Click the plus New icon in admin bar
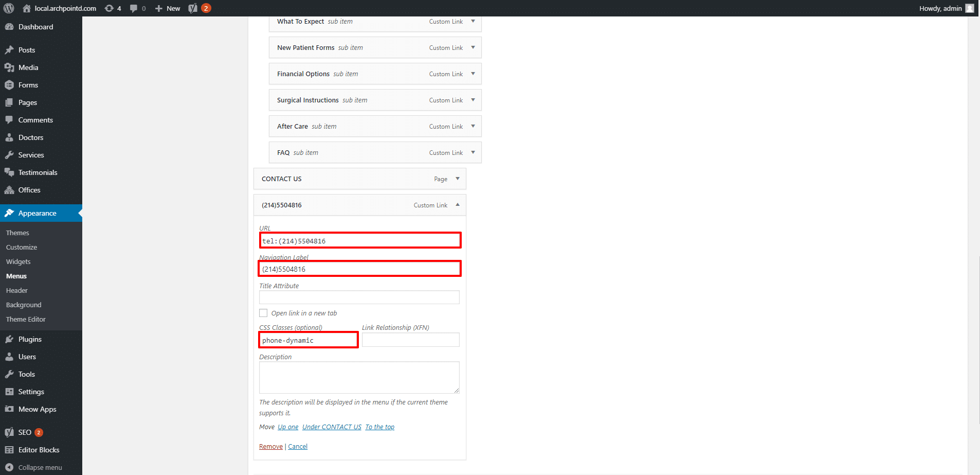Viewport: 980px width, 475px height. pos(159,8)
